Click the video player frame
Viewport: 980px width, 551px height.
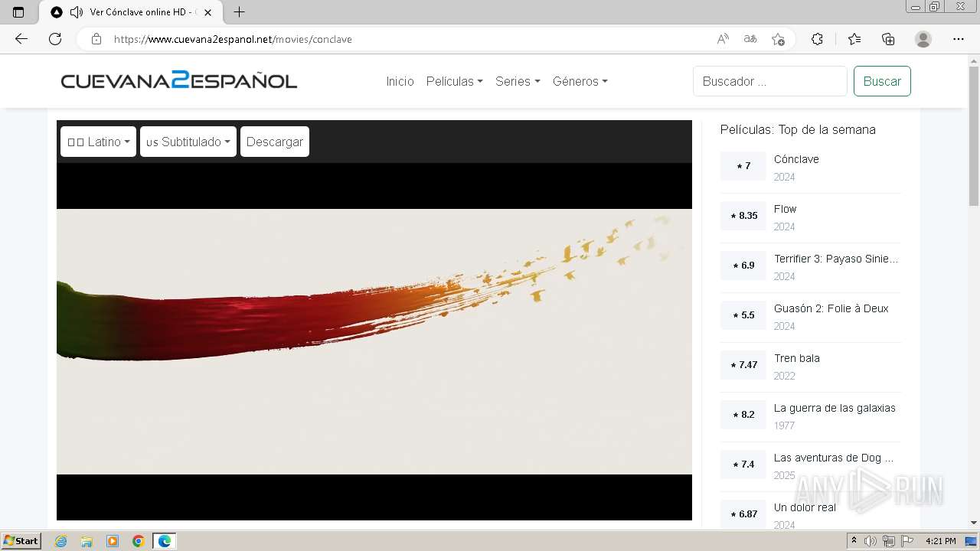(374, 341)
